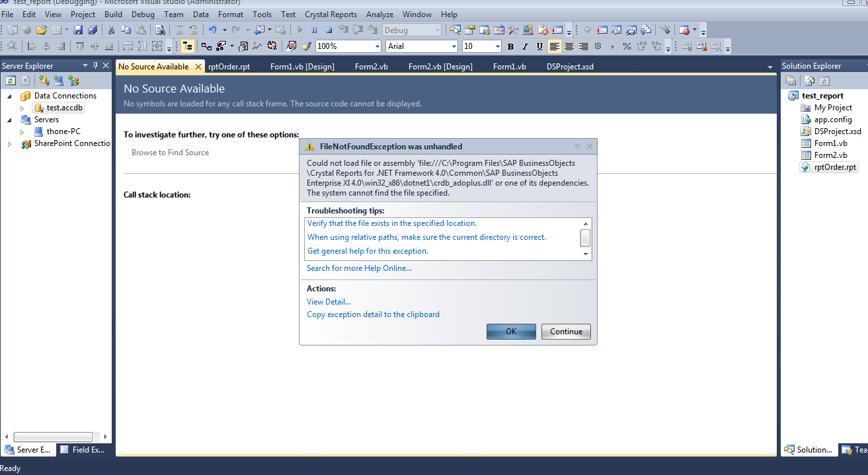This screenshot has width=868, height=475.
Task: Open the Crystal Reports menu
Action: click(x=331, y=14)
